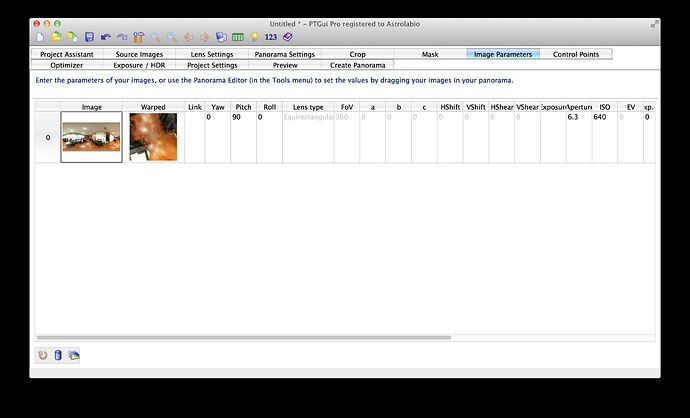Click the Link cell in row 0
Screen dimensions: 690x418
tap(195, 137)
